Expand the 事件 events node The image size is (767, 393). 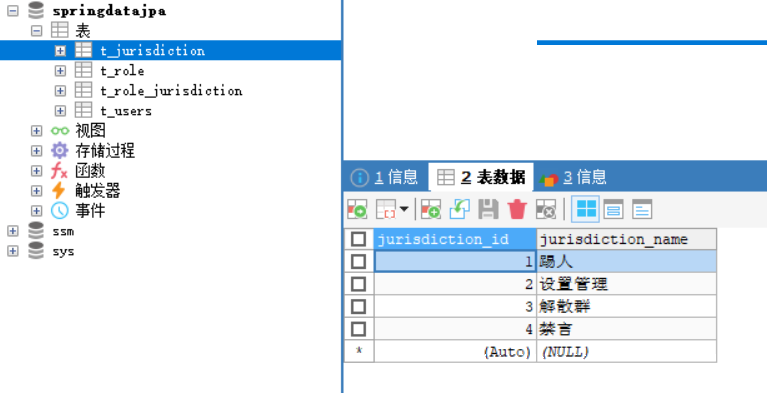coord(36,211)
